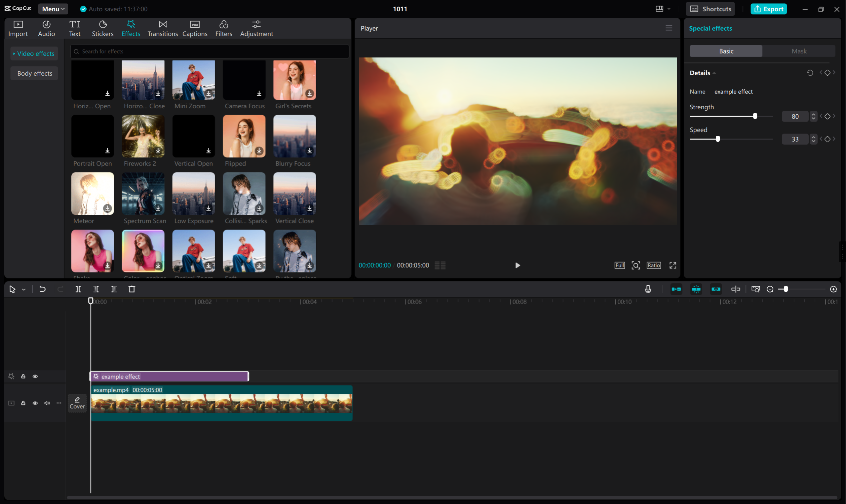The height and width of the screenshot is (504, 846).
Task: Open the layout selector dropdown
Action: click(x=663, y=9)
